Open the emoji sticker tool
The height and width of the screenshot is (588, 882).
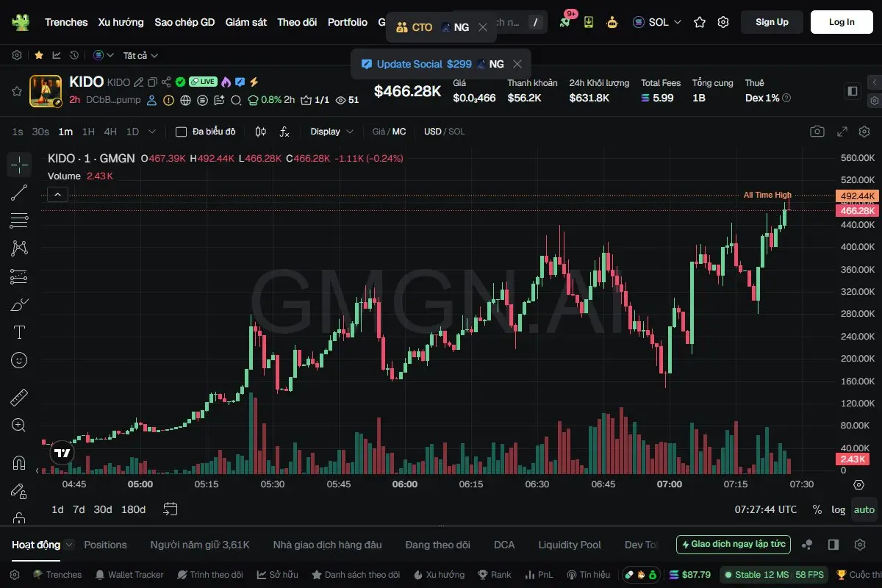coord(19,360)
